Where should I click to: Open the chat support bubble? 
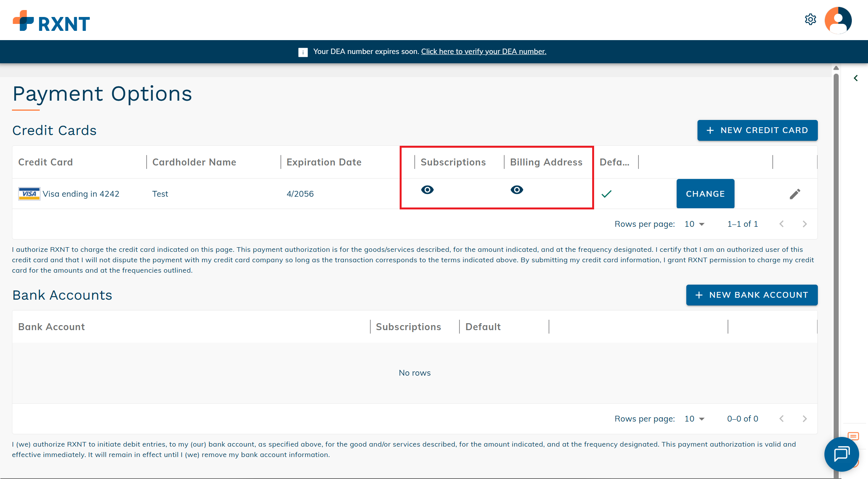click(x=841, y=454)
